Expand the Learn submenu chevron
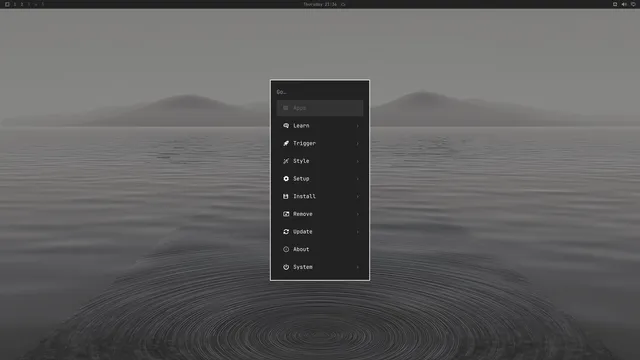 [x=358, y=126]
